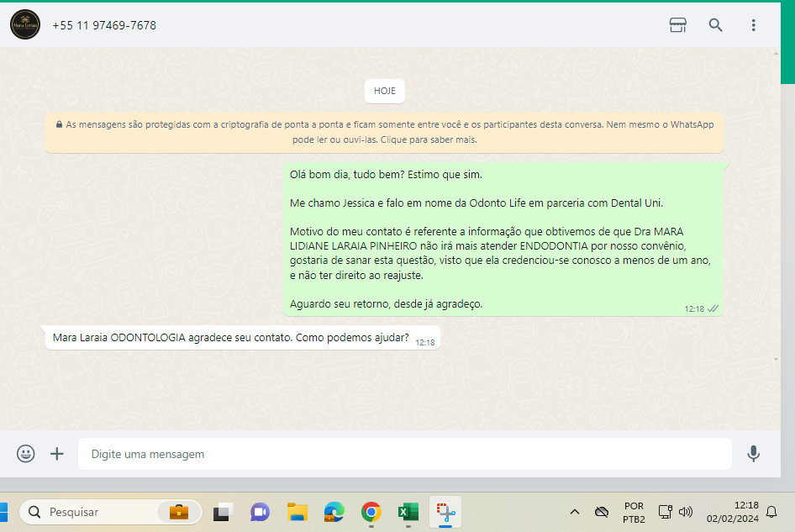Open the attach plus menu
The width and height of the screenshot is (795, 532).
pos(57,453)
